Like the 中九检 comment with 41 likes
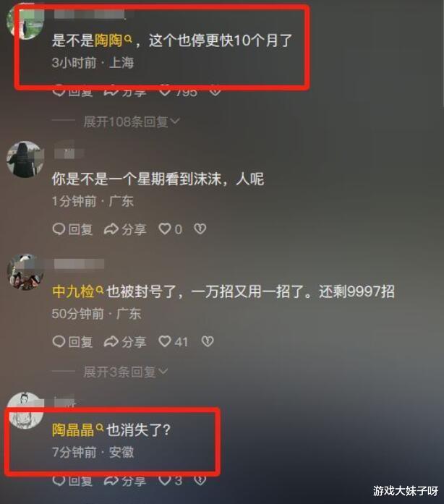Viewport: 444px width, 504px height. tap(173, 341)
